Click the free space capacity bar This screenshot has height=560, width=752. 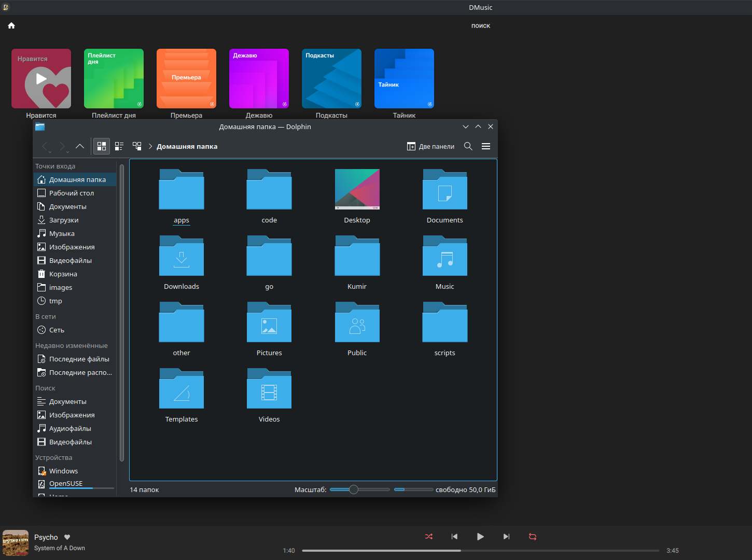(x=413, y=489)
